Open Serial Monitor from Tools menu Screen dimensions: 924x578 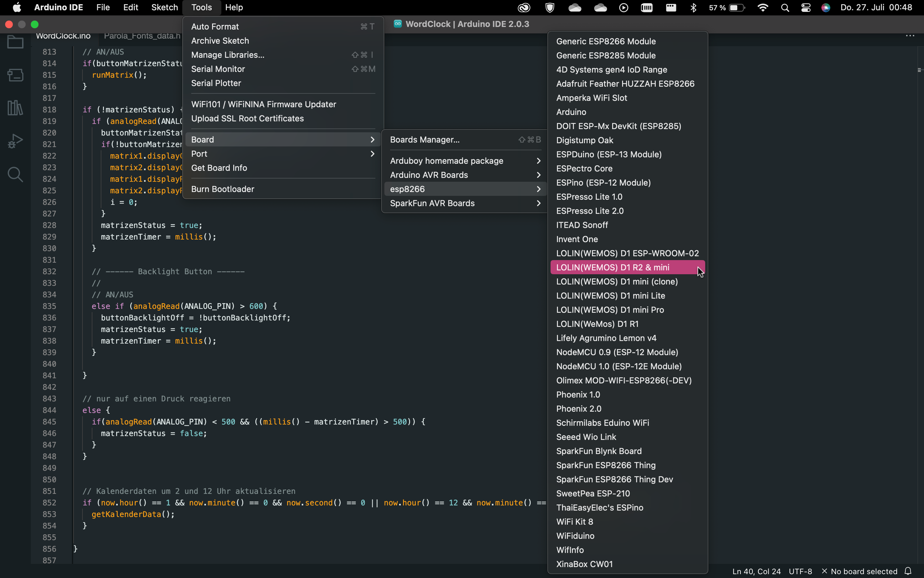pyautogui.click(x=283, y=69)
